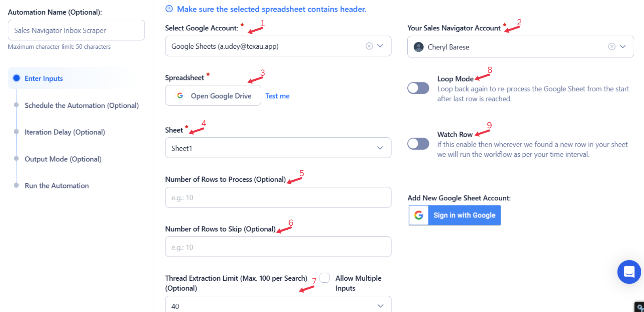644x312 pixels.
Task: Open the Sheet dropdown showing Sheet1
Action: (x=278, y=148)
